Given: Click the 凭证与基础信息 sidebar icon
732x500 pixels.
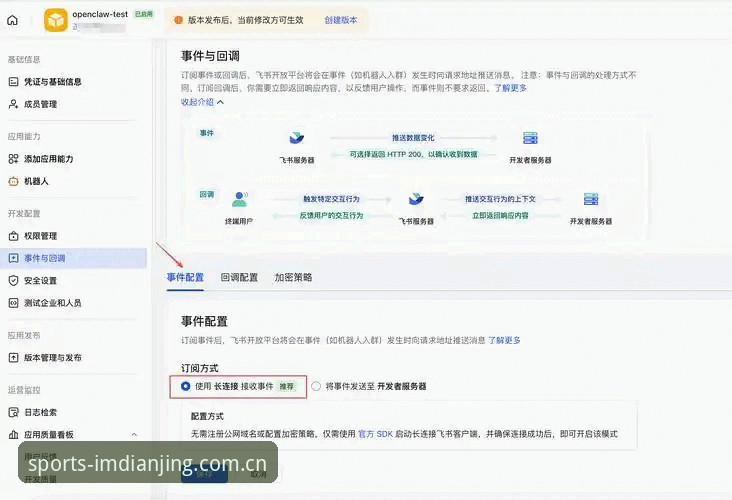Looking at the screenshot, I should [14, 82].
